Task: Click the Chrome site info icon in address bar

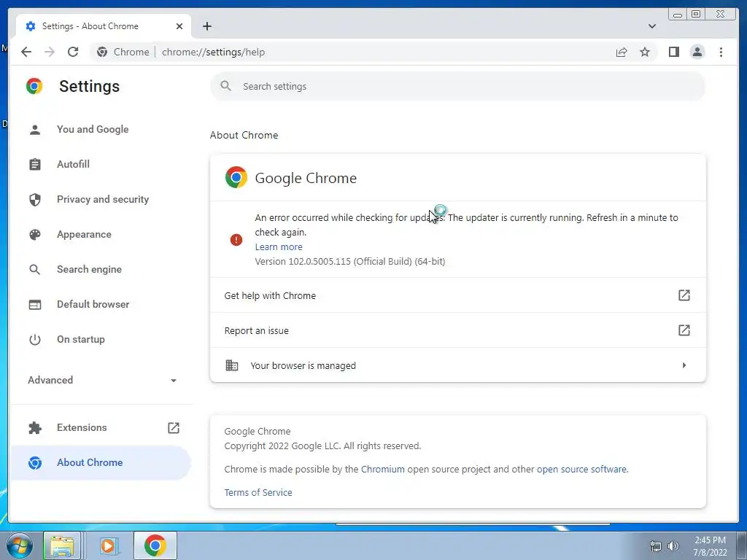Action: [102, 52]
